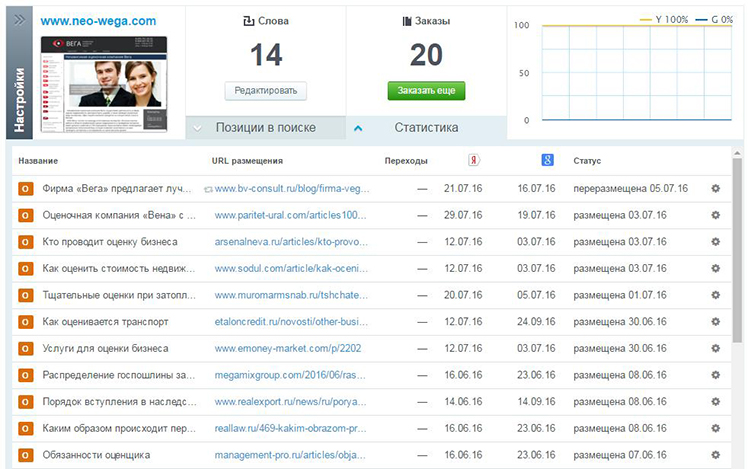Collapse the Статистика section chevron
Viewport: 748px width, 469px height.
(358, 128)
